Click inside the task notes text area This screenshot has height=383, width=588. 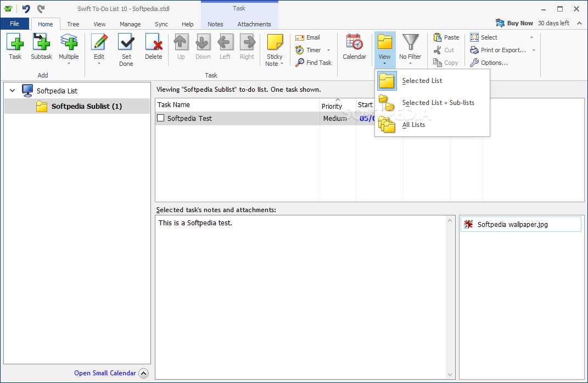click(x=301, y=297)
